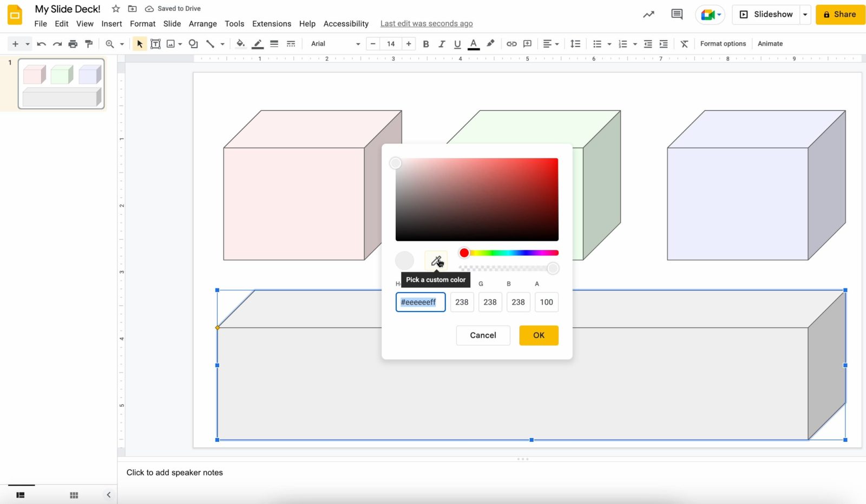Screen dimensions: 866x504
Task: Click the rainbow hue slider
Action: click(511, 253)
